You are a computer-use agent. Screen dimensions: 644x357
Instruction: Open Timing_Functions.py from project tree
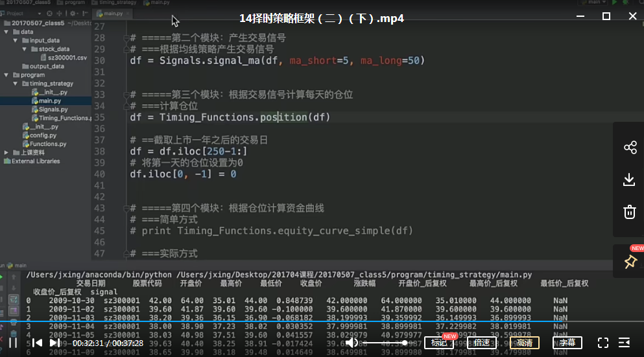coord(62,118)
